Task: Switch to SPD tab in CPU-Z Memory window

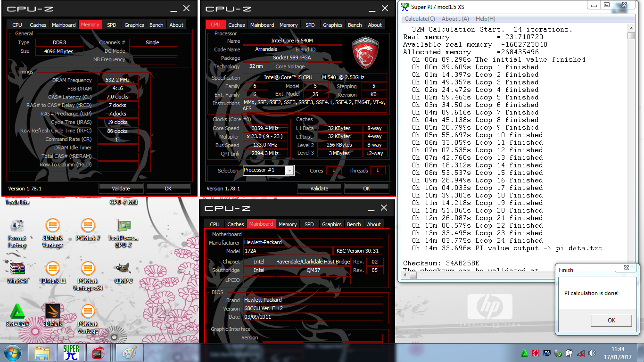Action: (x=111, y=25)
